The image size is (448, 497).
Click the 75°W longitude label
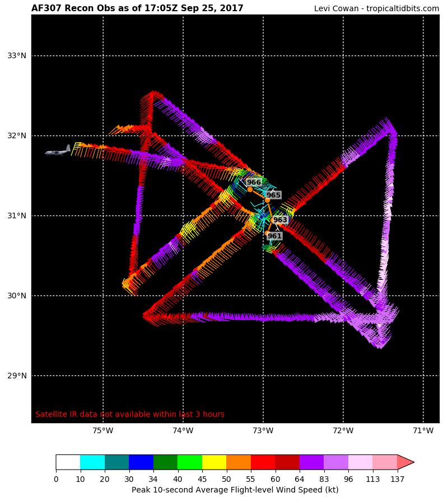pyautogui.click(x=104, y=431)
